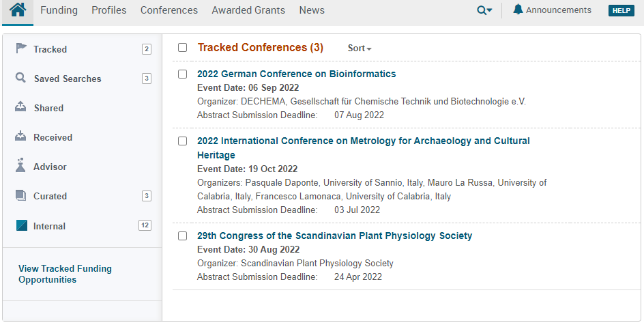Screen dimensions: 644x325
Task: Expand the Sort dropdown
Action: (x=360, y=48)
